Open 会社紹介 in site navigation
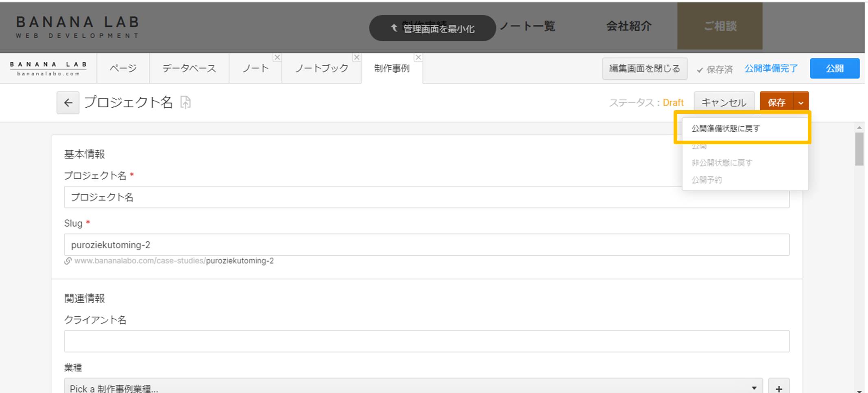The image size is (868, 393). (x=629, y=26)
